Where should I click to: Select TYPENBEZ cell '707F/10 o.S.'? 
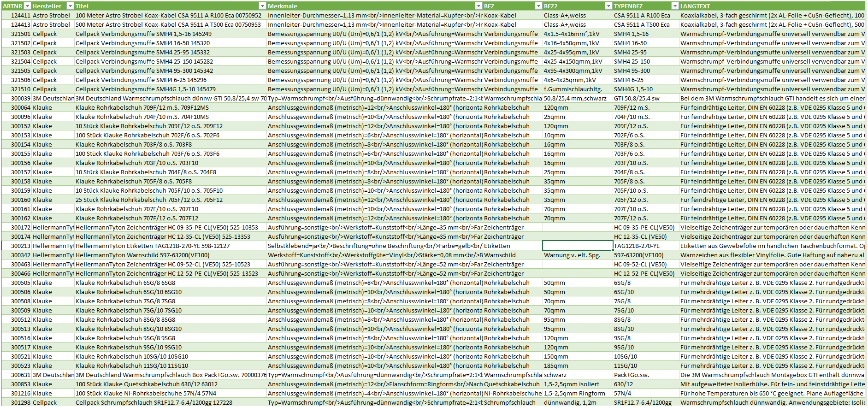646,209
